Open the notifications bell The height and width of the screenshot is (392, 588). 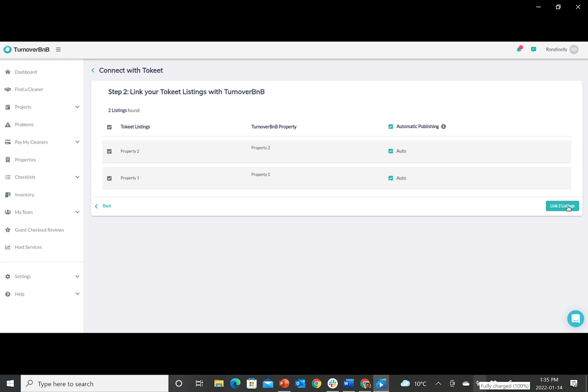(519, 49)
